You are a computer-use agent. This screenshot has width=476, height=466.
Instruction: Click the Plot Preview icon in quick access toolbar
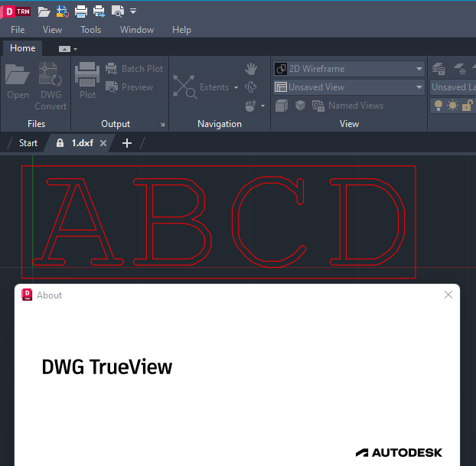[118, 11]
